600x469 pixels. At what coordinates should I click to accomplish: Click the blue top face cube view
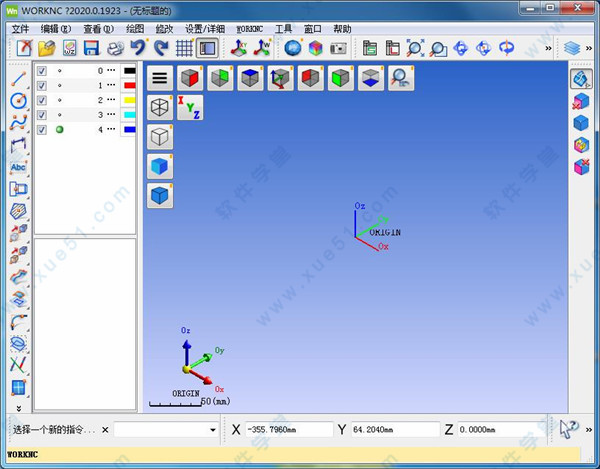pos(250,78)
